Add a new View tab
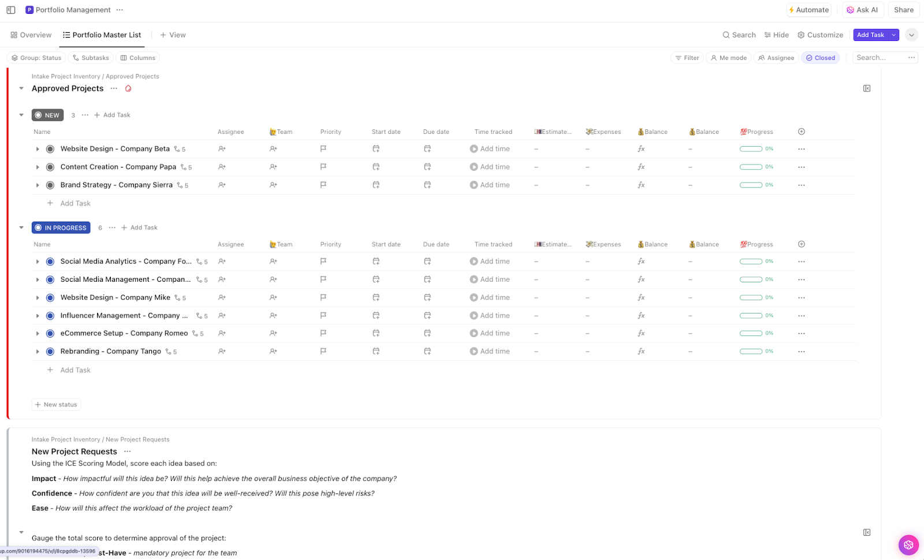This screenshot has width=924, height=560. coord(173,35)
